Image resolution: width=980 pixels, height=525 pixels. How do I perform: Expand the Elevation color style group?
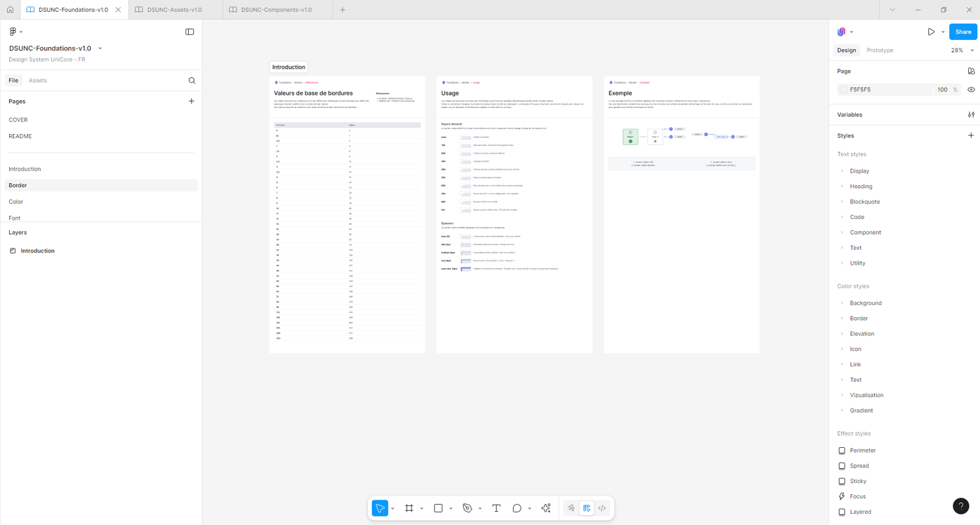click(842, 334)
